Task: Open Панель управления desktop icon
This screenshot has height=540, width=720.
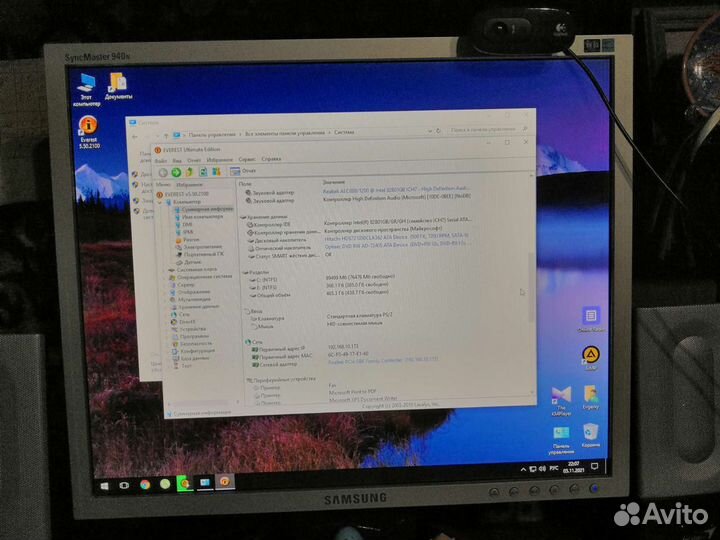Action: click(561, 441)
